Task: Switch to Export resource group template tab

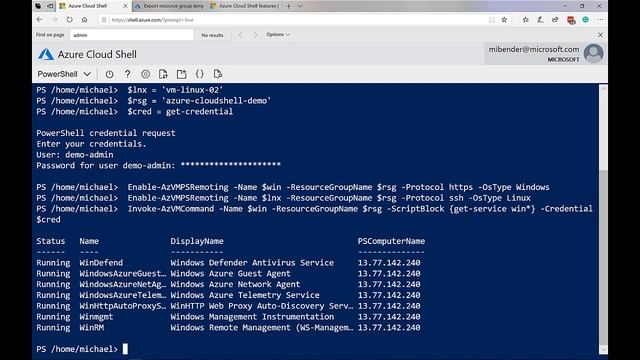Action: tap(169, 6)
